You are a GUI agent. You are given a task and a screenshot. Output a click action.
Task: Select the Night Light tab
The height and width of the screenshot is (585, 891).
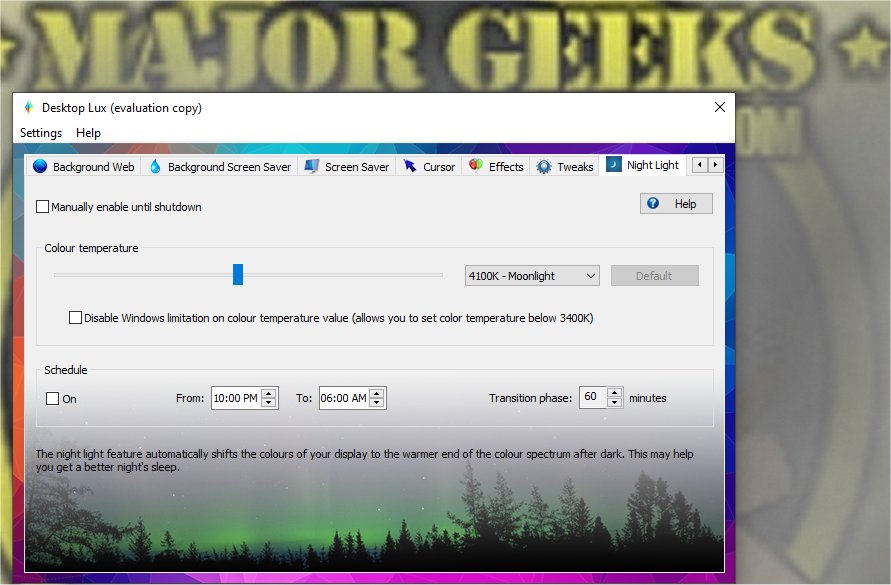coord(643,165)
